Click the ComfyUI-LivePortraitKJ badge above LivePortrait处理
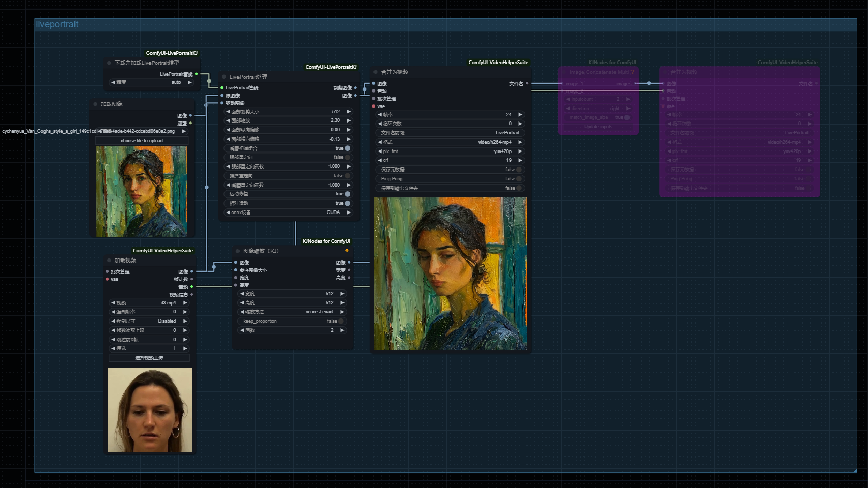The width and height of the screenshot is (868, 488). coord(331,67)
